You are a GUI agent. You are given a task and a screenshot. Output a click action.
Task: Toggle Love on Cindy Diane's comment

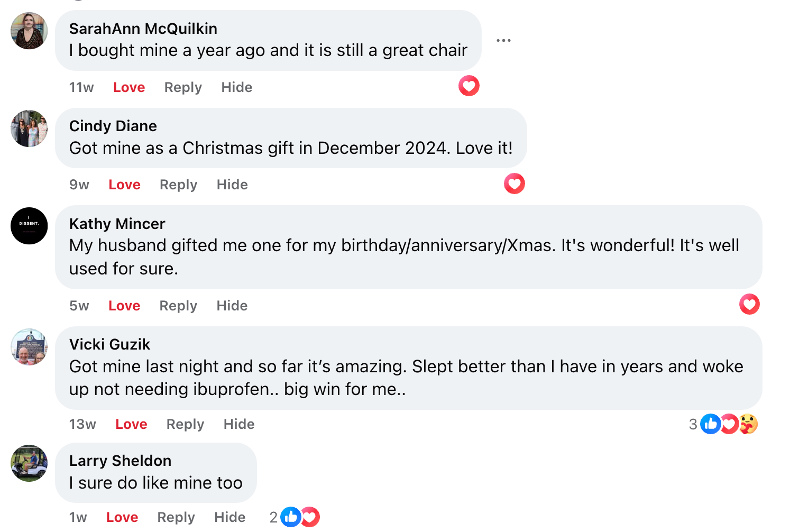tap(124, 185)
